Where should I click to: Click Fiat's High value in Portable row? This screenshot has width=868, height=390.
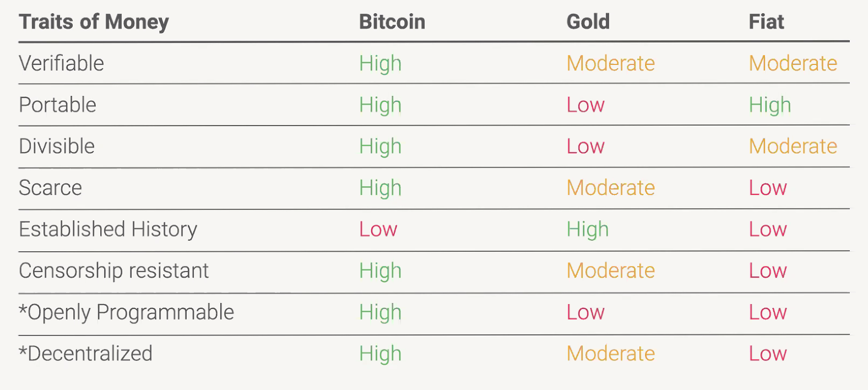tap(769, 105)
